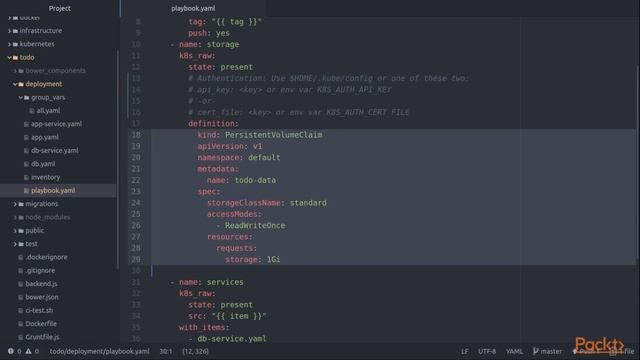
Task: Click the file icon next to backend.js
Action: tap(20, 284)
